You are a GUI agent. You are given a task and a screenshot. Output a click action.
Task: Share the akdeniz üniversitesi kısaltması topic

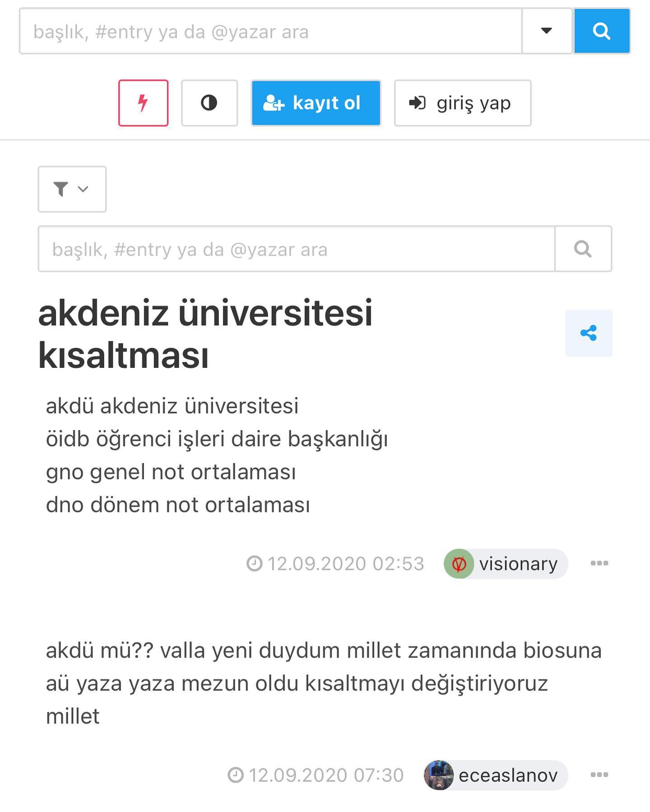click(x=589, y=333)
